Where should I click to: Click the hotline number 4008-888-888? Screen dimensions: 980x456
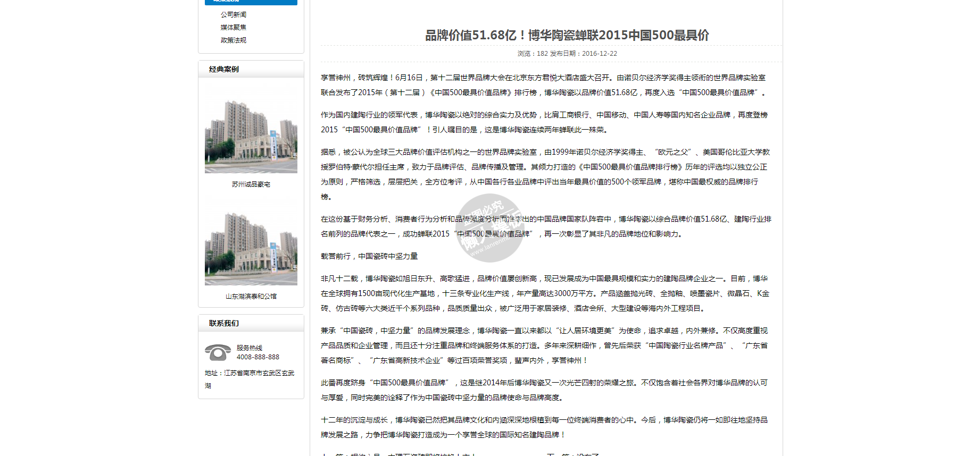pyautogui.click(x=258, y=357)
